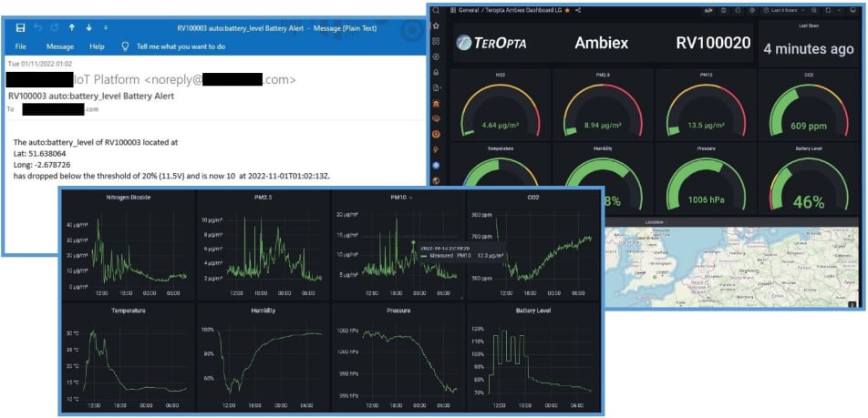The width and height of the screenshot is (868, 418).
Task: Open Starred dashboards from the Grafana sidebar
Action: [436, 26]
